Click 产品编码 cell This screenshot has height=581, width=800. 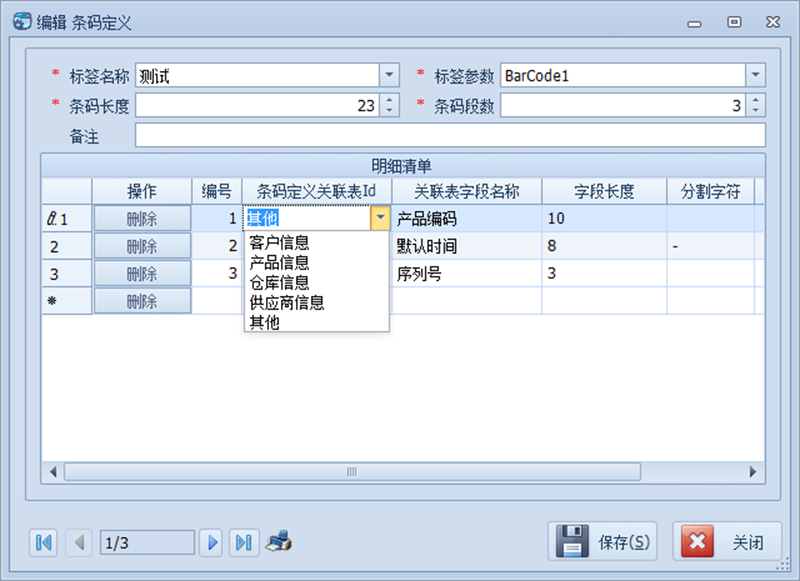pos(466,218)
